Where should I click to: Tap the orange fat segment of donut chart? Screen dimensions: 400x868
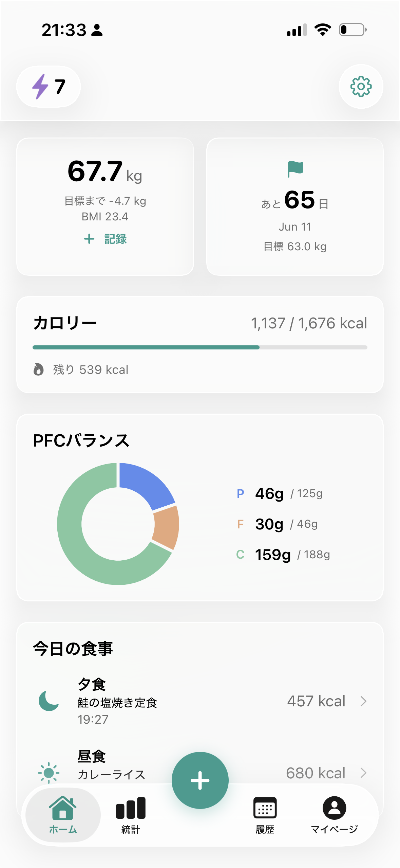(x=166, y=527)
